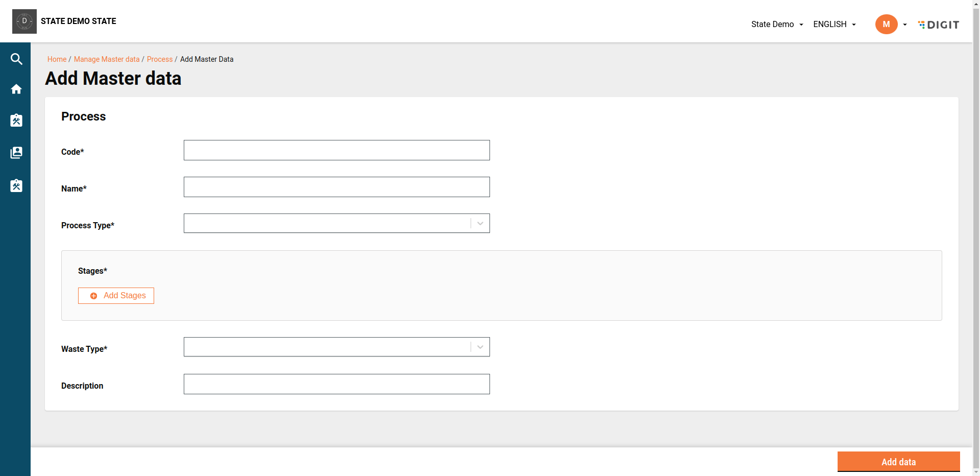Click the user avatar M icon
This screenshot has height=476, width=980.
pos(886,24)
